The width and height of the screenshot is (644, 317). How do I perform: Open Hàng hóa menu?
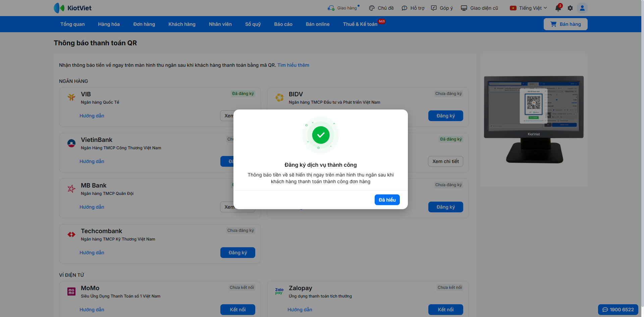pyautogui.click(x=109, y=24)
